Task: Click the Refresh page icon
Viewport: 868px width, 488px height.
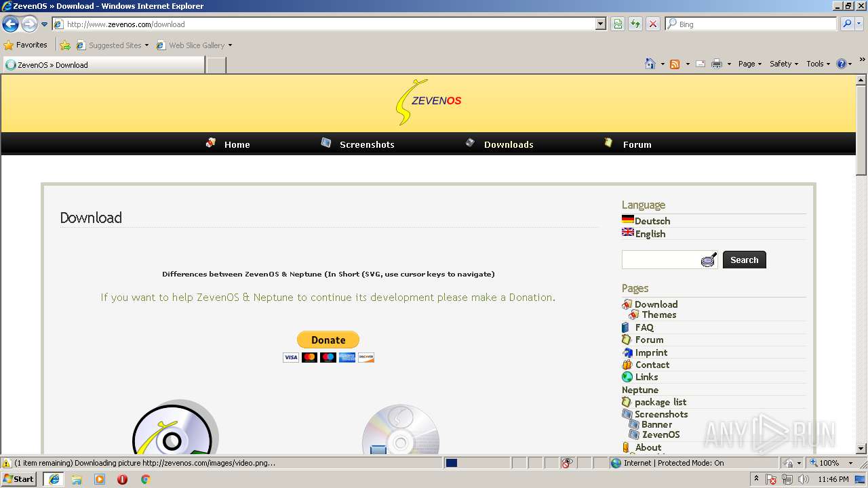Action: point(635,24)
